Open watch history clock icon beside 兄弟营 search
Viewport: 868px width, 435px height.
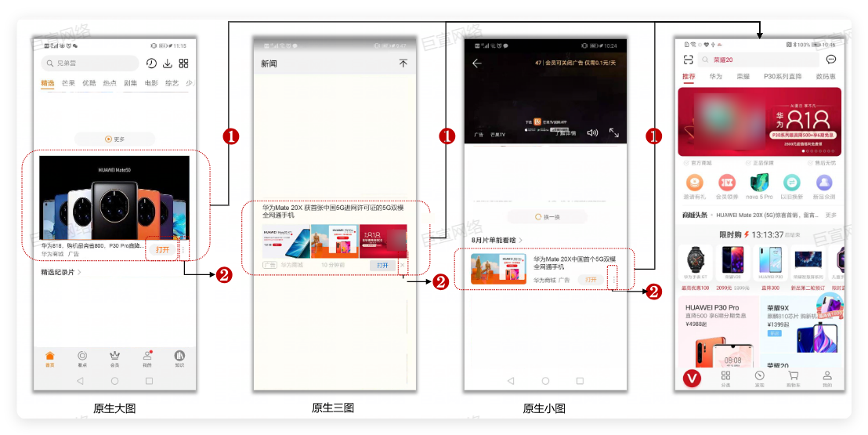[x=151, y=63]
